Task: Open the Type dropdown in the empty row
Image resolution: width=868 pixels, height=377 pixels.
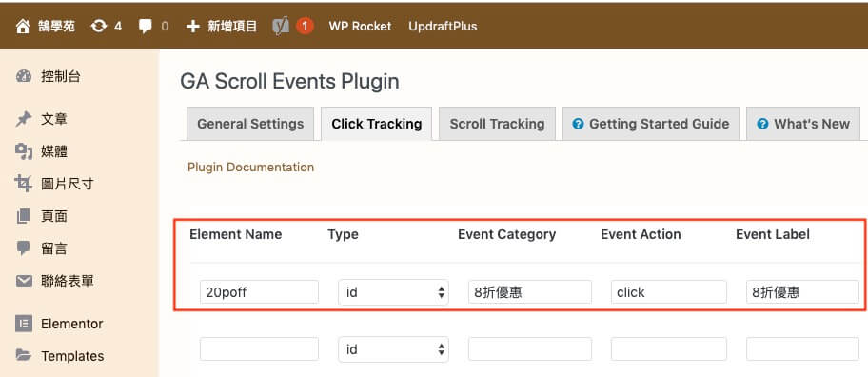Action: click(394, 349)
